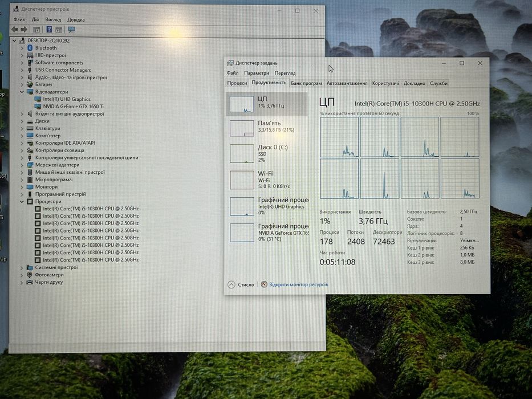The image size is (532, 399).
Task: Click the Відкрити монітор ресурсів link
Action: pyautogui.click(x=299, y=284)
